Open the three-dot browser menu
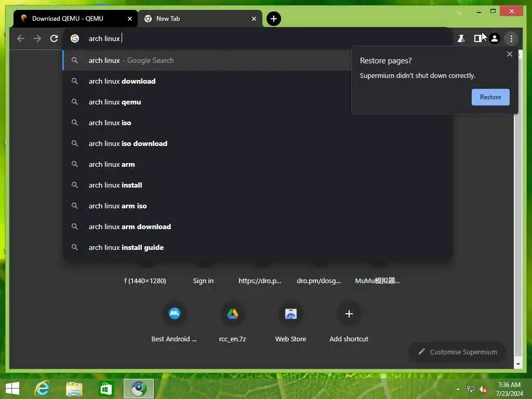The height and width of the screenshot is (399, 532). [x=511, y=38]
